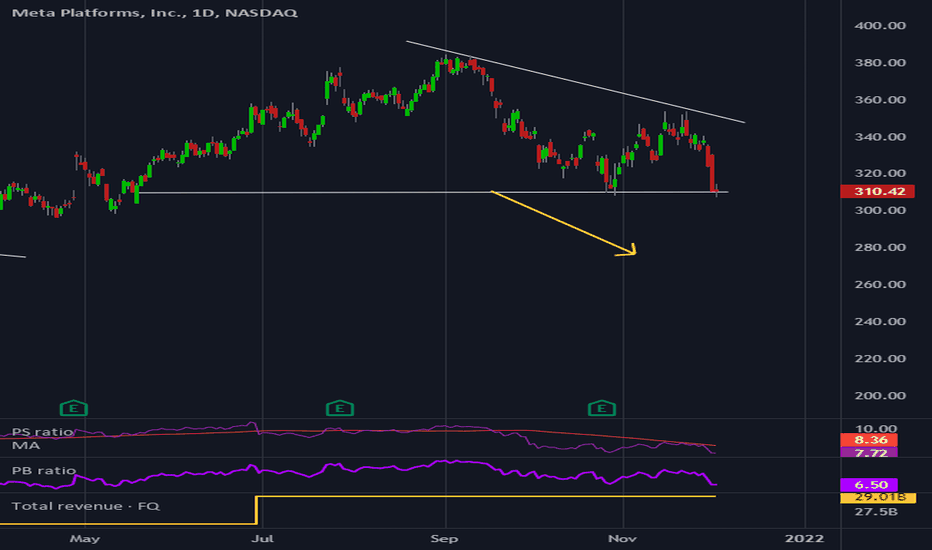Click the PS ratio indicator label
The width and height of the screenshot is (932, 550).
tap(42, 432)
